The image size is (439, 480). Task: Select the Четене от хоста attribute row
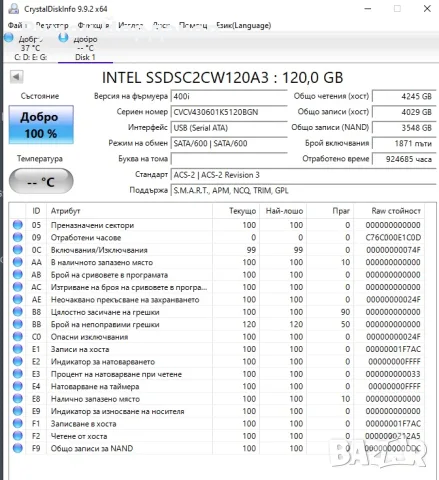(217, 436)
